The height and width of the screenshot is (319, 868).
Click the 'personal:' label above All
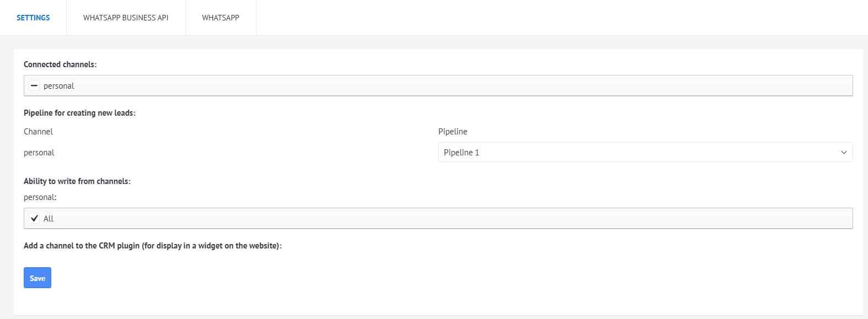(x=40, y=197)
